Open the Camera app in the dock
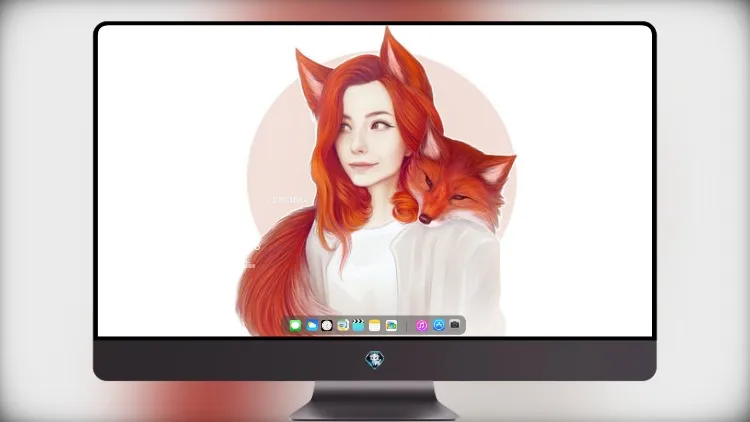 click(x=455, y=325)
